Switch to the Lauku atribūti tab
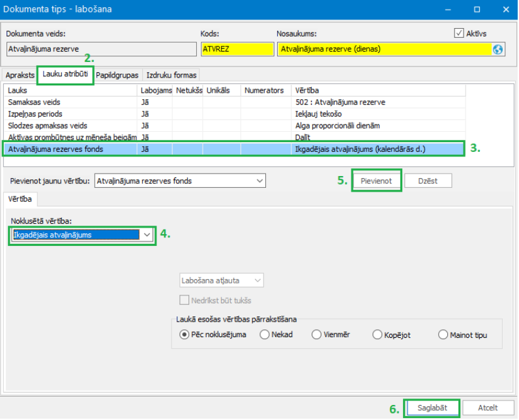519x420 pixels. [x=65, y=74]
